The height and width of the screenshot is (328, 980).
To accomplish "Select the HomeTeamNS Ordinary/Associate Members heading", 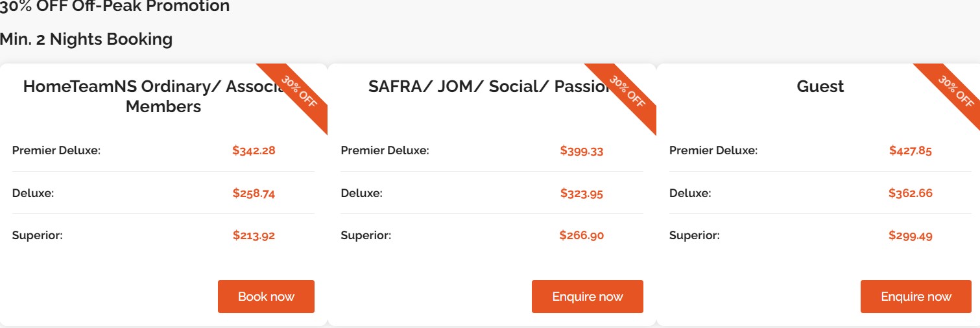I will pos(156,97).
